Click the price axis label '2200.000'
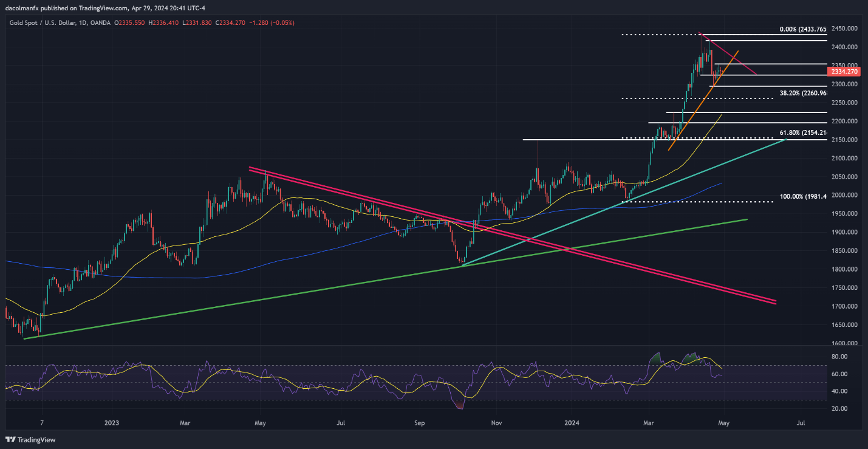The image size is (868, 449). point(844,121)
